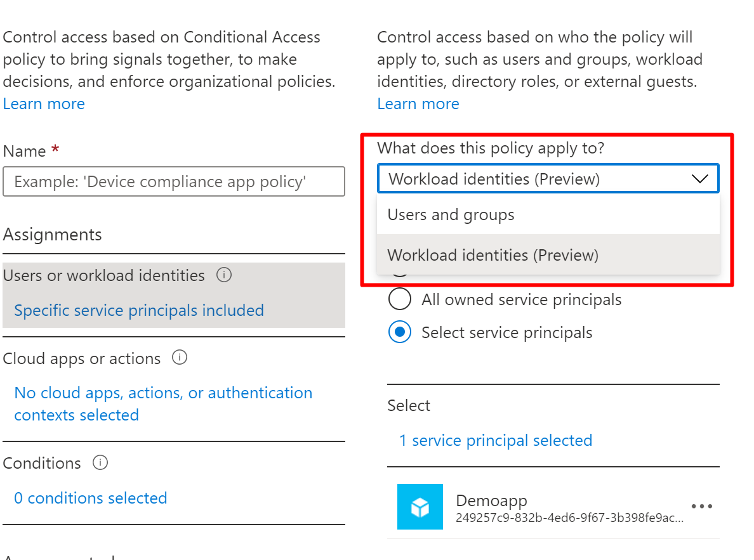Open the 0 conditions selected link
Screen dimensions: 754x560
pos(91,498)
